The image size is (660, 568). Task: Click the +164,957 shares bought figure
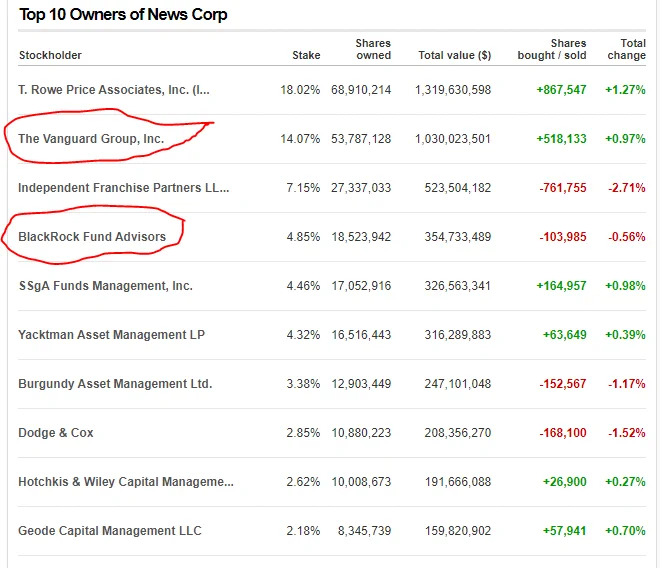pos(561,286)
